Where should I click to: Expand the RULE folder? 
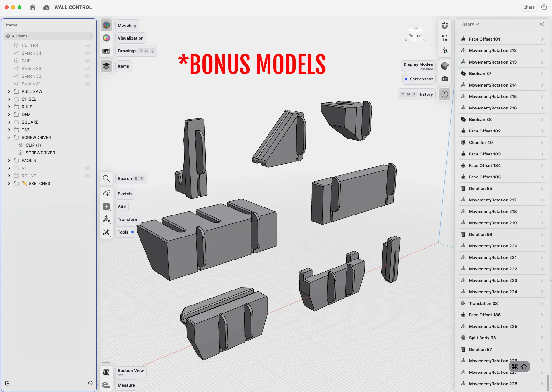(x=9, y=107)
